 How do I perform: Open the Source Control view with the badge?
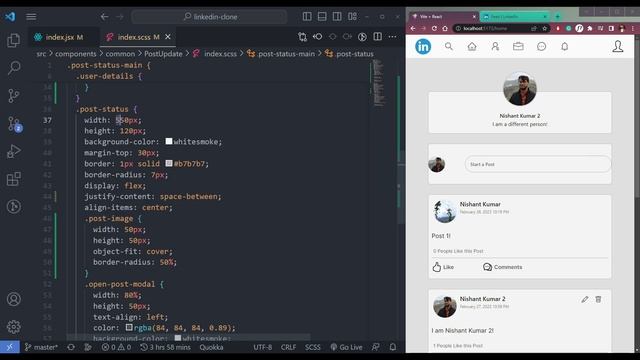[x=15, y=124]
